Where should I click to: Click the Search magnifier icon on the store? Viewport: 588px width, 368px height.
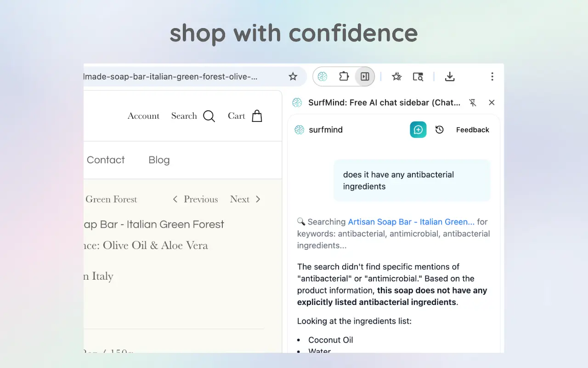209,116
